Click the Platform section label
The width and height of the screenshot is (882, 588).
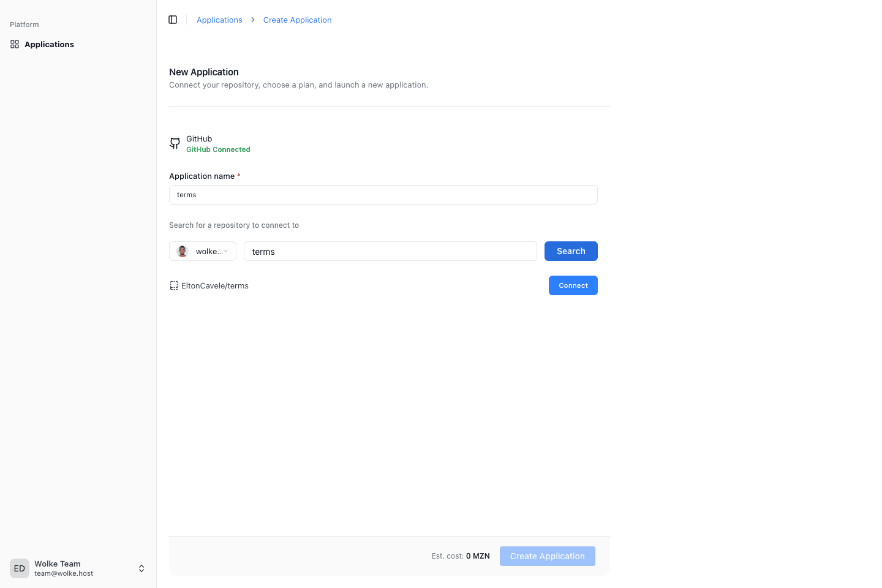[24, 24]
